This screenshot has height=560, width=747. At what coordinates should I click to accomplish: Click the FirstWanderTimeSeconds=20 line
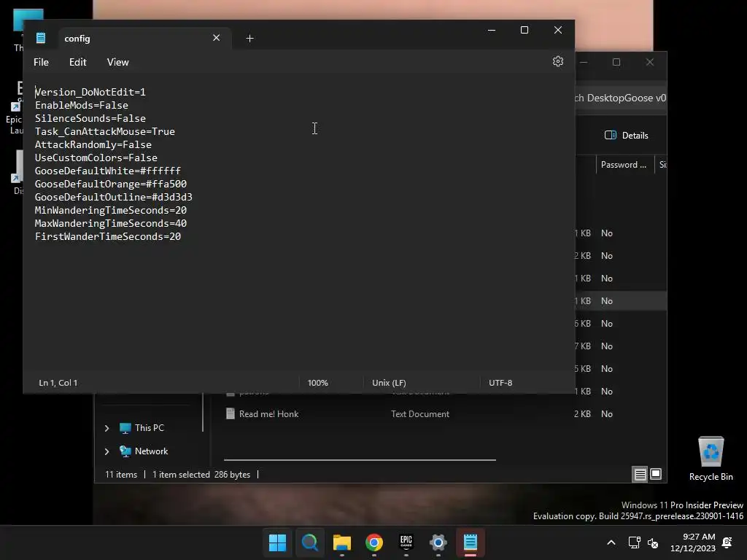point(108,237)
